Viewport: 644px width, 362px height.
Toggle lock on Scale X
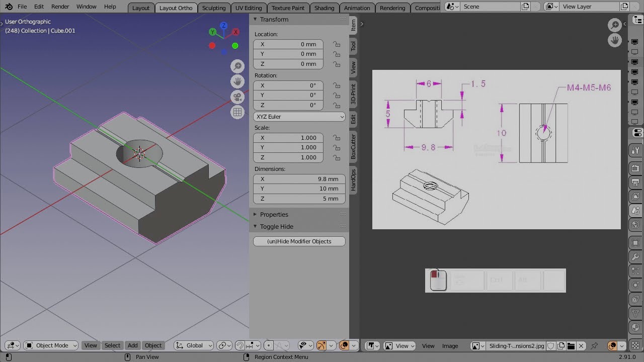coord(337,138)
